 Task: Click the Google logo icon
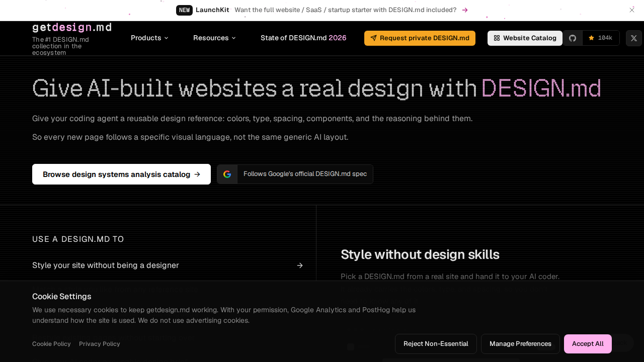tap(227, 174)
